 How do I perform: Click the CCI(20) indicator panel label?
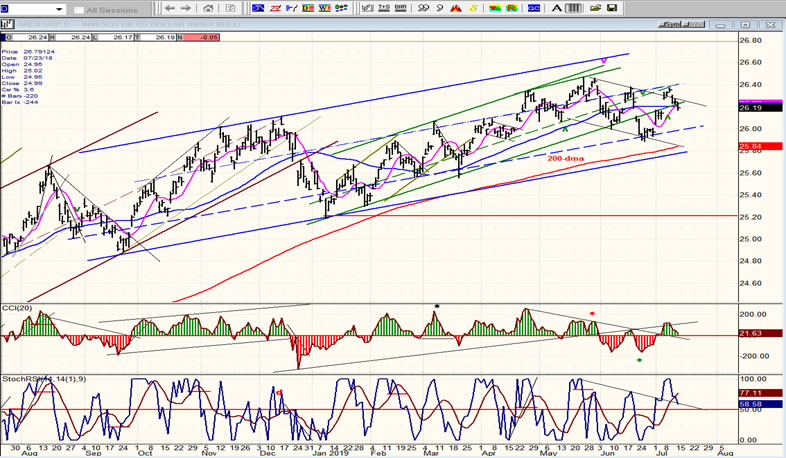[16, 307]
